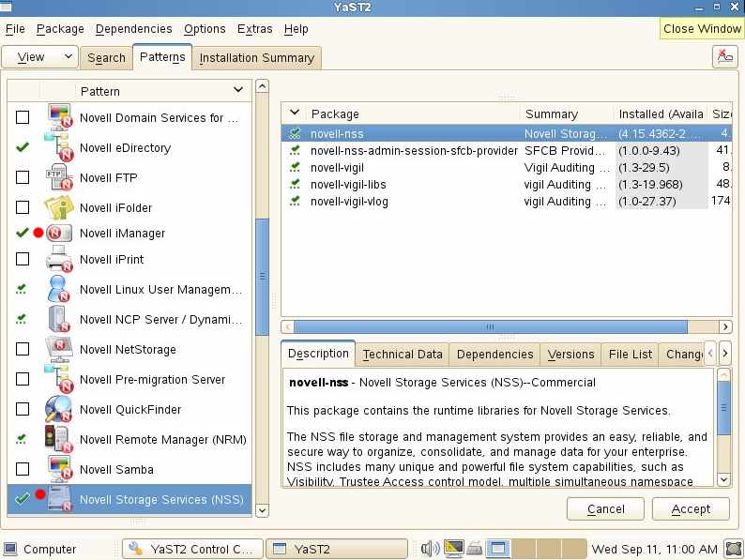Click the Novell FTP pattern icon

click(60, 177)
